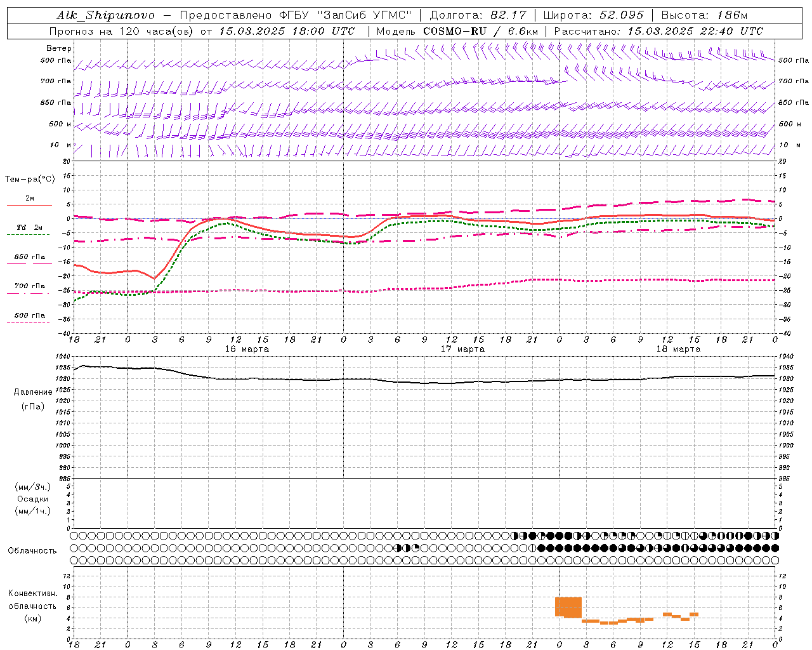Click the 'Осадки' panel label
This screenshot has width=812, height=650.
pos(33,499)
